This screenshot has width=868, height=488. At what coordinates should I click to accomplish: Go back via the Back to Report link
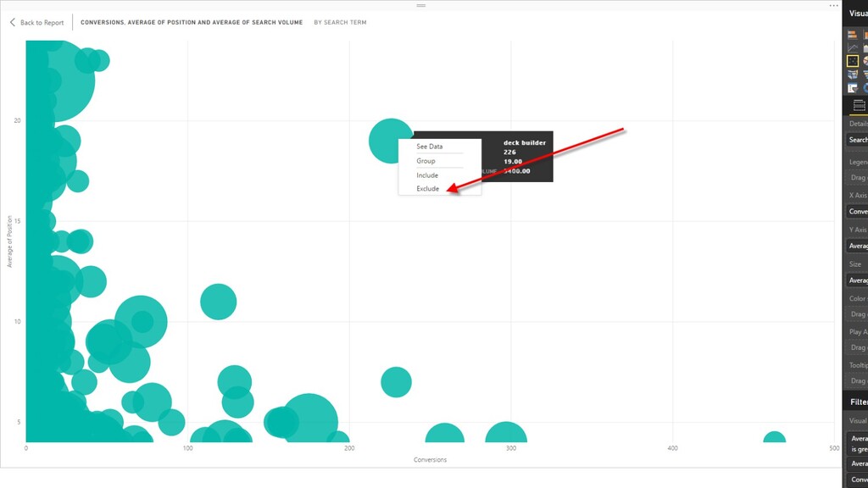(42, 23)
